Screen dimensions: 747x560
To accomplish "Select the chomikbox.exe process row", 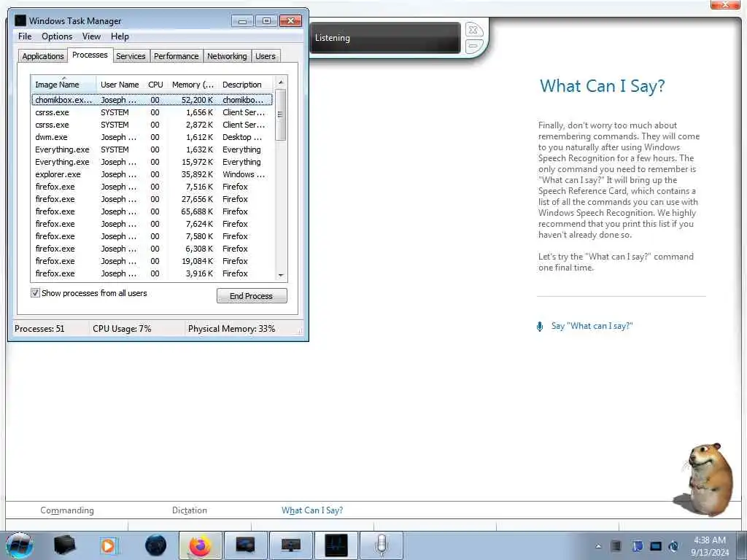I will click(152, 100).
